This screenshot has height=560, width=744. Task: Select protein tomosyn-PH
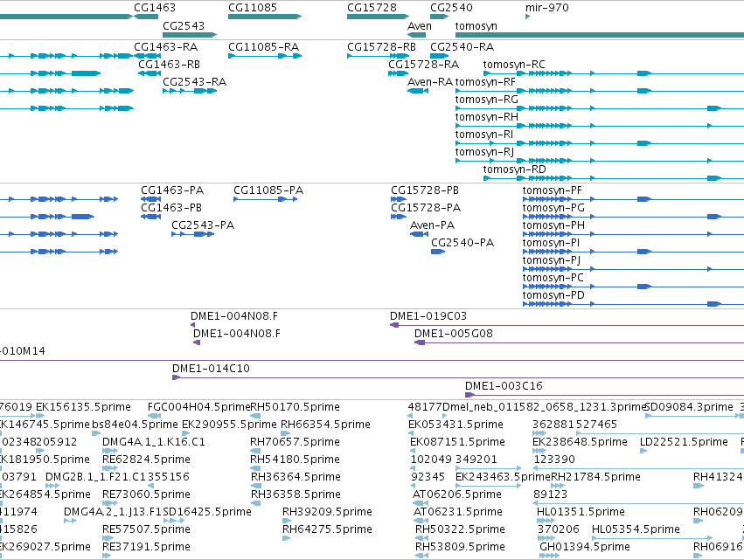(x=553, y=226)
